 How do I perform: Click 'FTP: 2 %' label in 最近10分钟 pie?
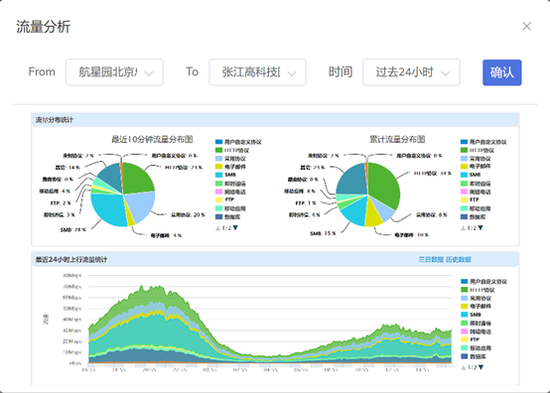tap(61, 203)
